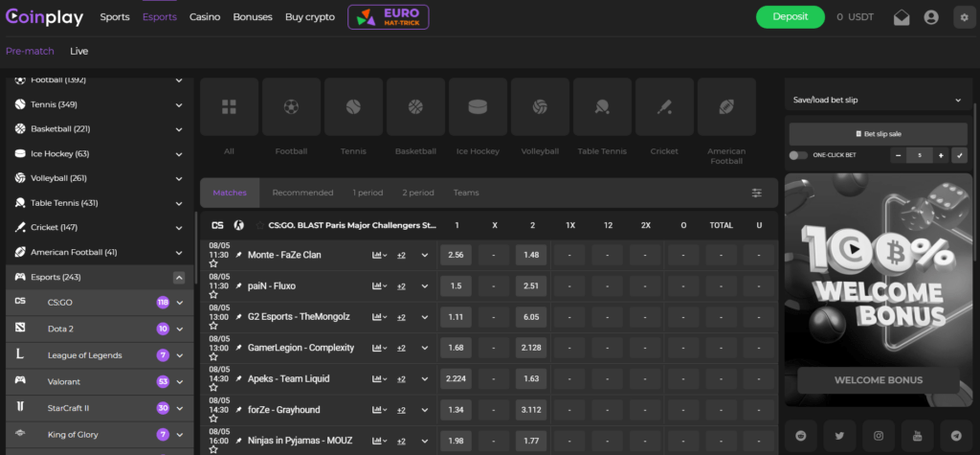Open the StarCraft II category
980x455 pixels.
100,408
